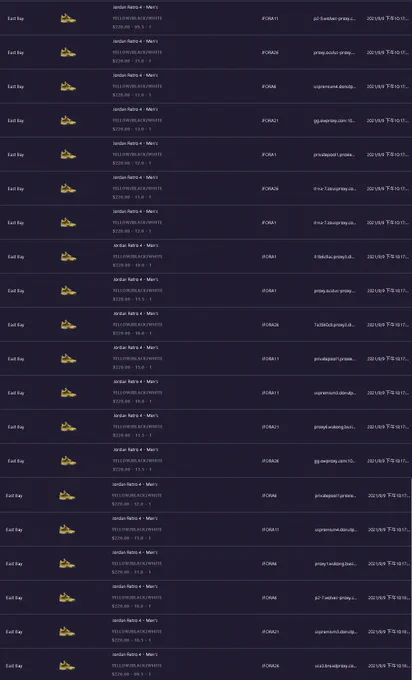Click shoe thumbnail in JFORA1 zavaproxy row
The height and width of the screenshot is (680, 412).
click(68, 223)
